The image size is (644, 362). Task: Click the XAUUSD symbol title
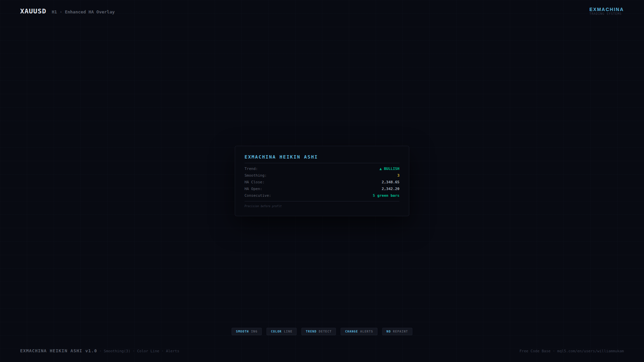tap(33, 11)
